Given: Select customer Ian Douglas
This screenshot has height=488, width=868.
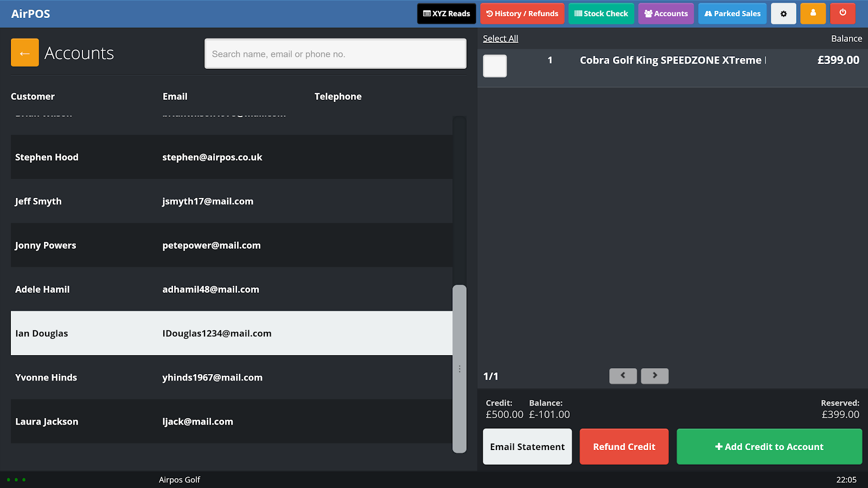Looking at the screenshot, I should [x=232, y=333].
